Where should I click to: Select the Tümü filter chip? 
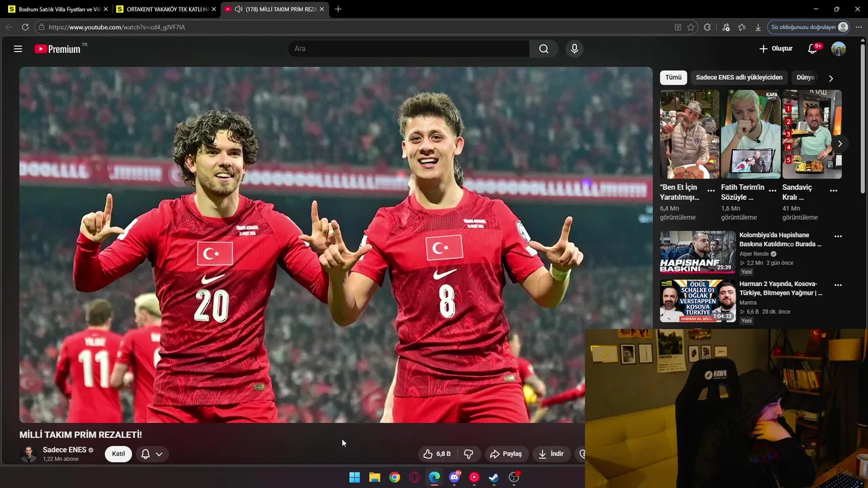[x=673, y=77]
